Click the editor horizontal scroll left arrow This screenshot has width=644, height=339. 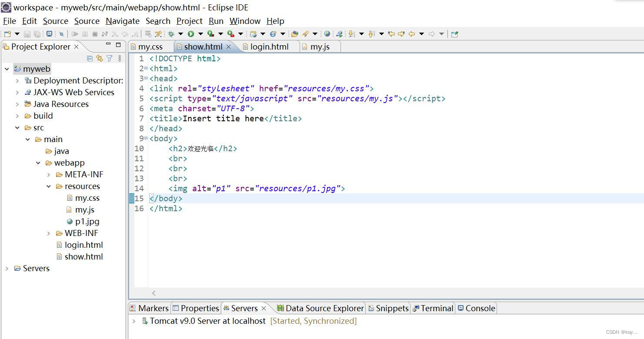point(153,293)
